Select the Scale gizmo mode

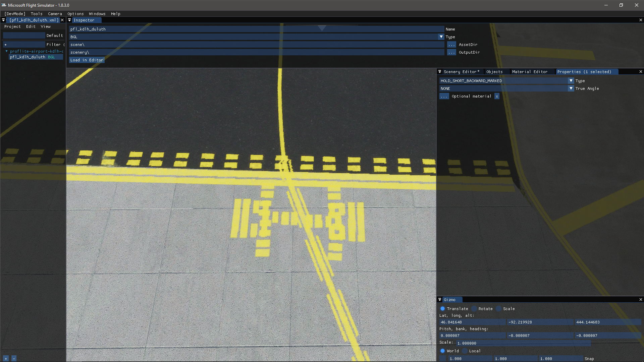[499, 309]
